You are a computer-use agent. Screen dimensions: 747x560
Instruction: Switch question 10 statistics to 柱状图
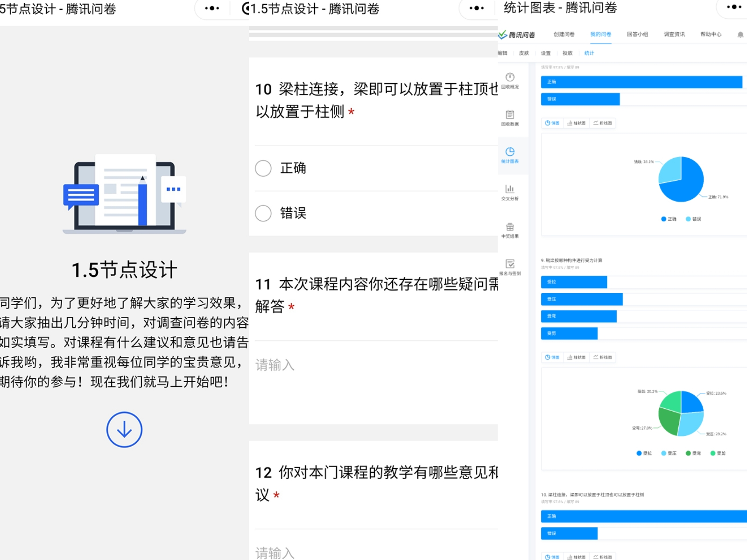pos(576,557)
